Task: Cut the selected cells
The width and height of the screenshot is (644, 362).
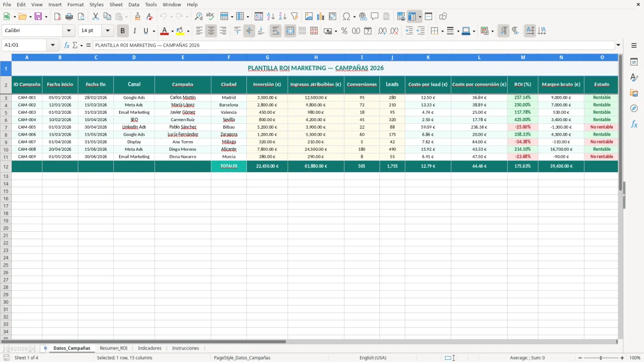Action: point(96,17)
